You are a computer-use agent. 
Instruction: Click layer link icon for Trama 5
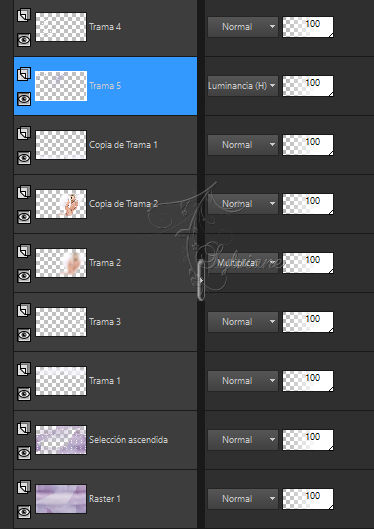[24, 74]
